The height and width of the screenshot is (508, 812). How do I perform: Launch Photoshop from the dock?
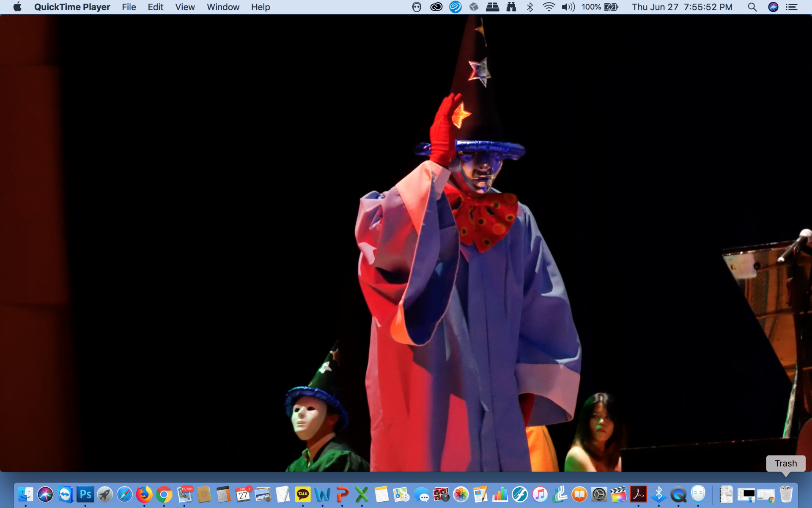[x=85, y=494]
